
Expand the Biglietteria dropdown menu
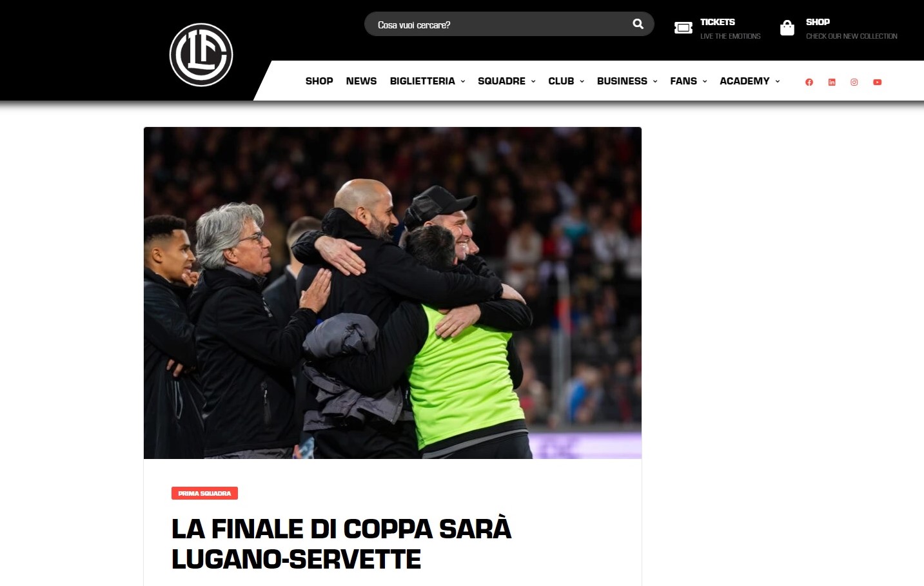(x=428, y=81)
